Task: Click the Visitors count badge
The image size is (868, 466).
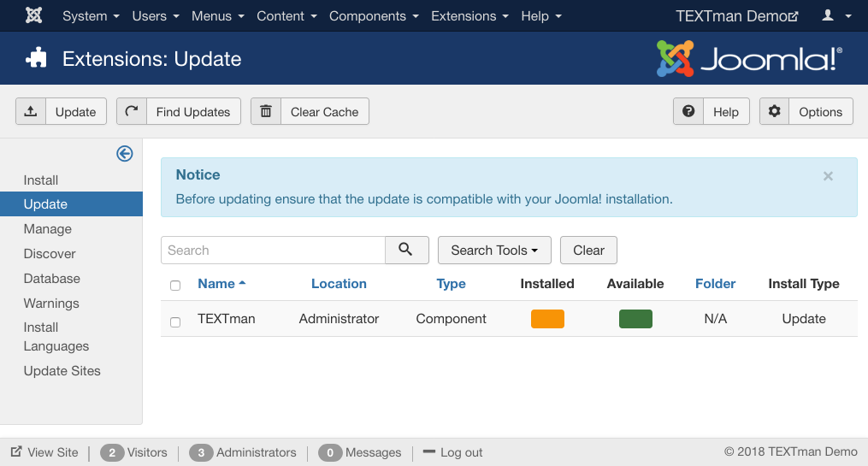Action: pos(112,452)
